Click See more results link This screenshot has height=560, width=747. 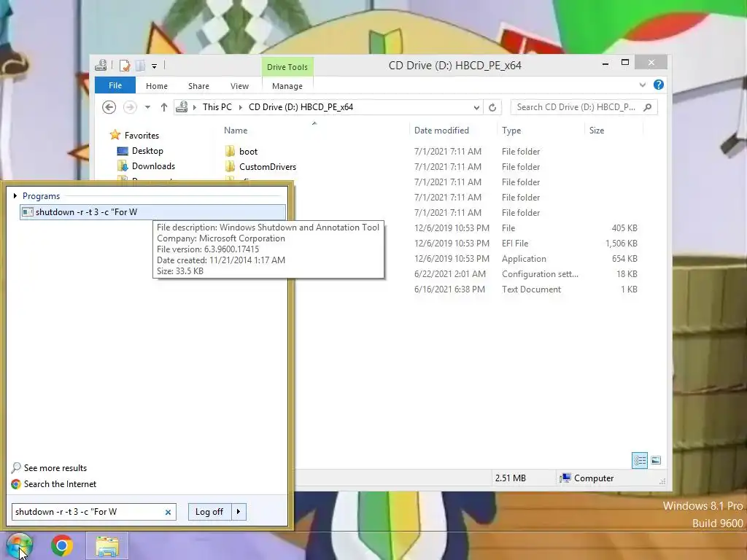[55, 468]
